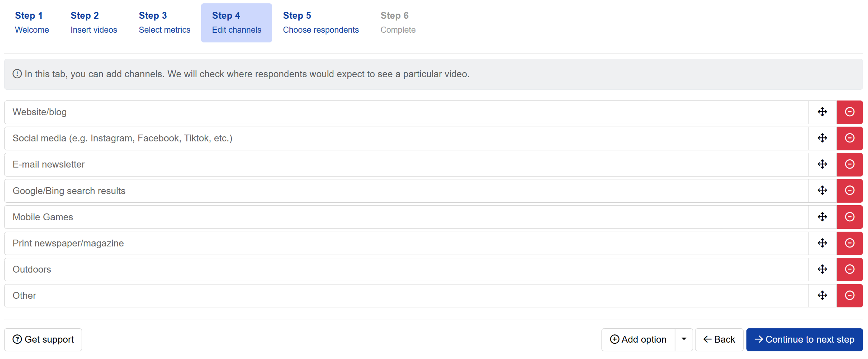Open dropdown arrow beside Add option
The width and height of the screenshot is (868, 359).
pos(683,339)
